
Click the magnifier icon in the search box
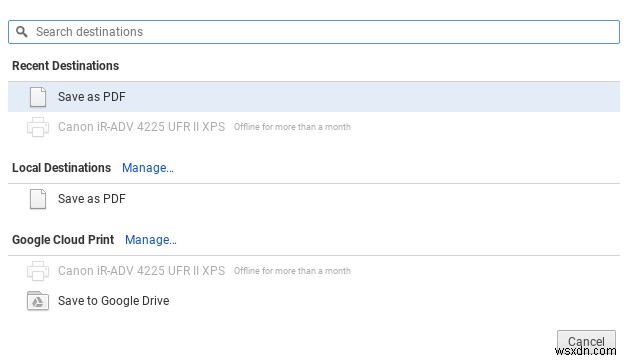[x=22, y=32]
